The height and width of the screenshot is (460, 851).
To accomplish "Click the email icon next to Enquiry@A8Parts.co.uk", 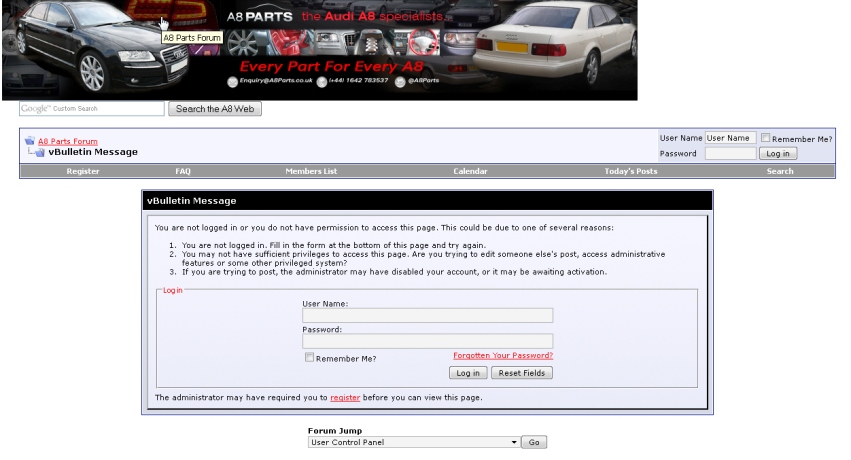I will click(x=233, y=82).
